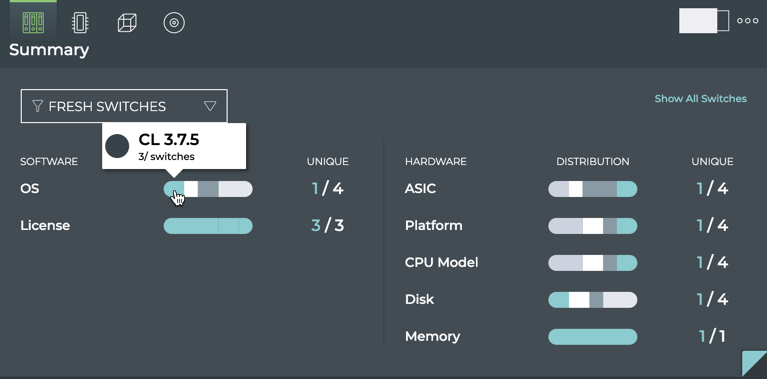Click the funnel filter icon
This screenshot has width=767, height=379.
click(x=37, y=106)
